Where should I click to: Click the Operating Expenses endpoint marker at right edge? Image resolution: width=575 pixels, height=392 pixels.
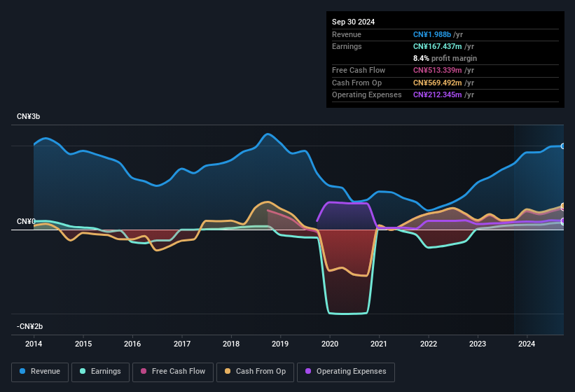point(563,220)
